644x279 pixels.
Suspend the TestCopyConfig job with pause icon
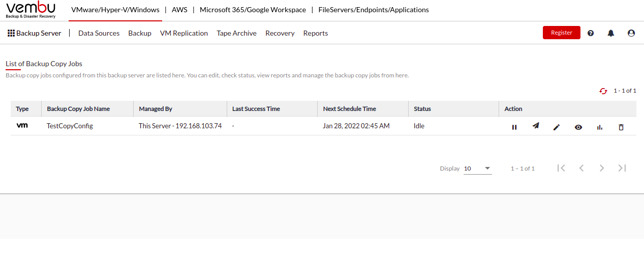[x=514, y=127]
